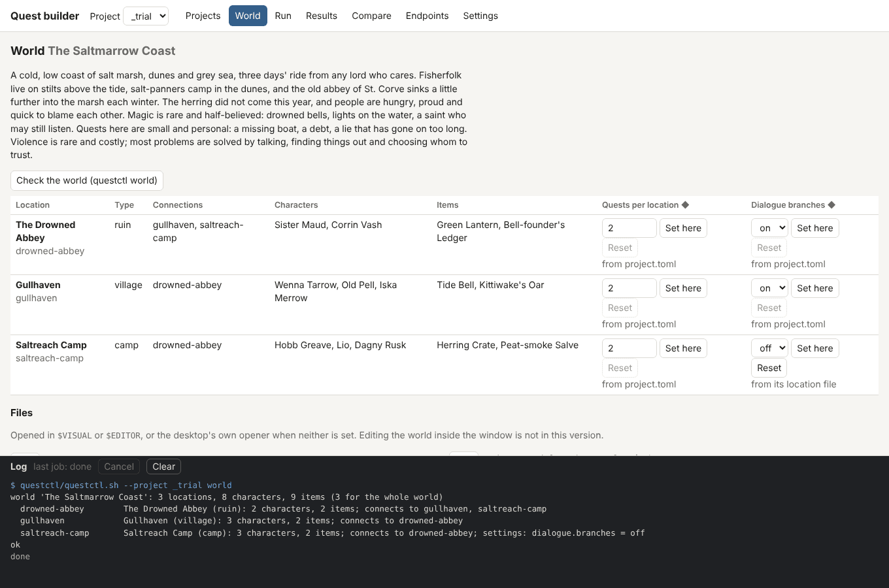Image resolution: width=889 pixels, height=588 pixels.
Task: Click Check the world (questctl world) button
Action: (x=87, y=180)
